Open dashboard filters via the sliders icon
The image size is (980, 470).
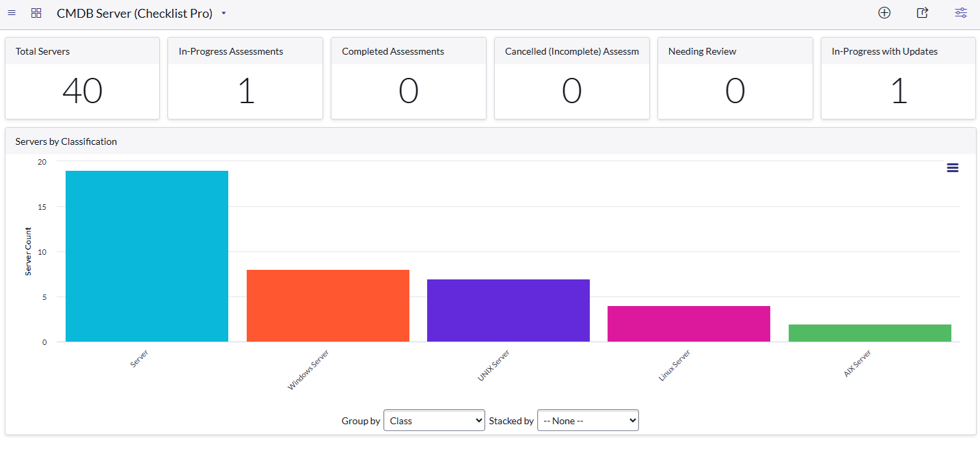(960, 12)
